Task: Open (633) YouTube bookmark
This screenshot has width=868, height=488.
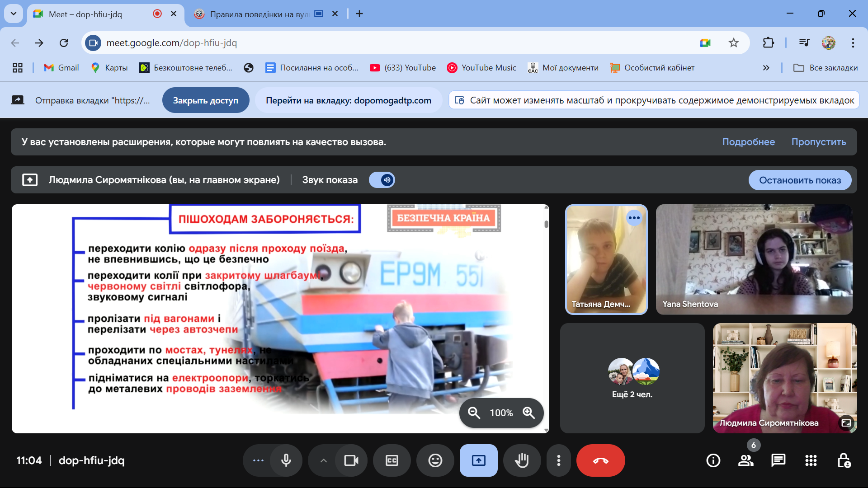Action: pyautogui.click(x=403, y=68)
